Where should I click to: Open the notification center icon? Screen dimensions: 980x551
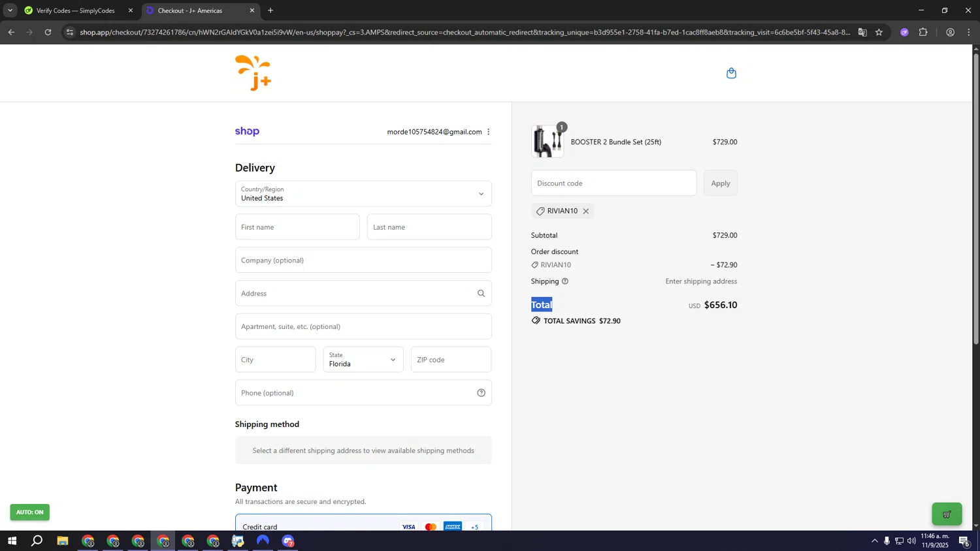(x=964, y=541)
